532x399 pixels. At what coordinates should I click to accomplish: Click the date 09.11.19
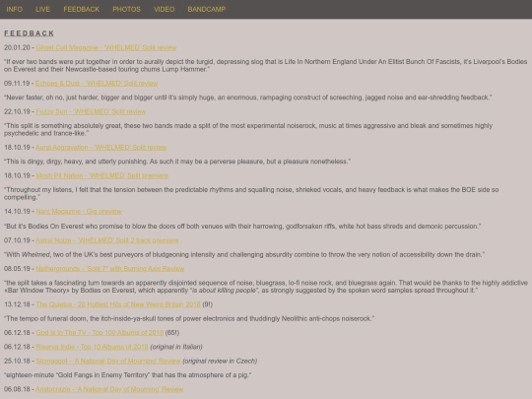coord(17,83)
